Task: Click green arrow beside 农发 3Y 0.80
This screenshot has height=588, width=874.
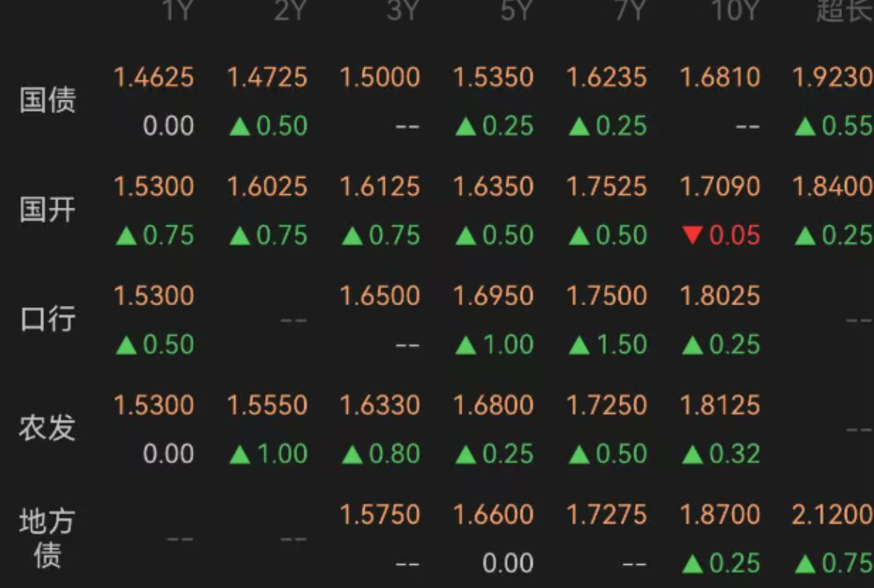Action: (352, 455)
